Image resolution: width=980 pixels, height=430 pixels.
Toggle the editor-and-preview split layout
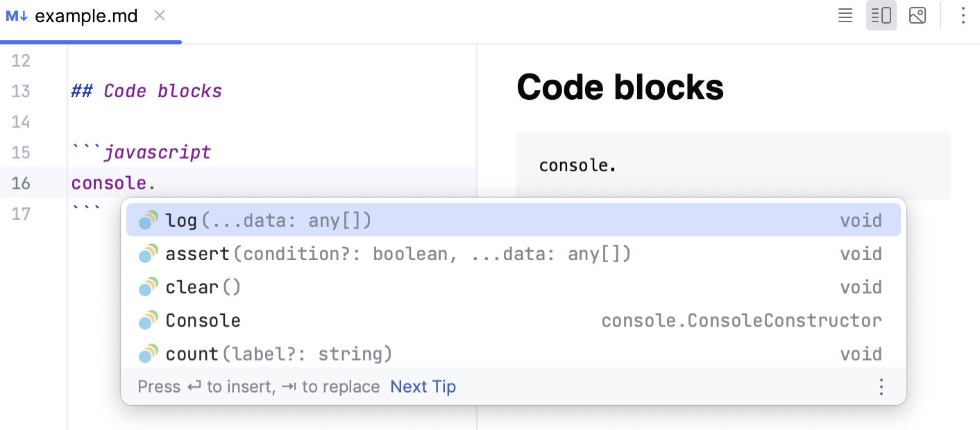[x=881, y=15]
